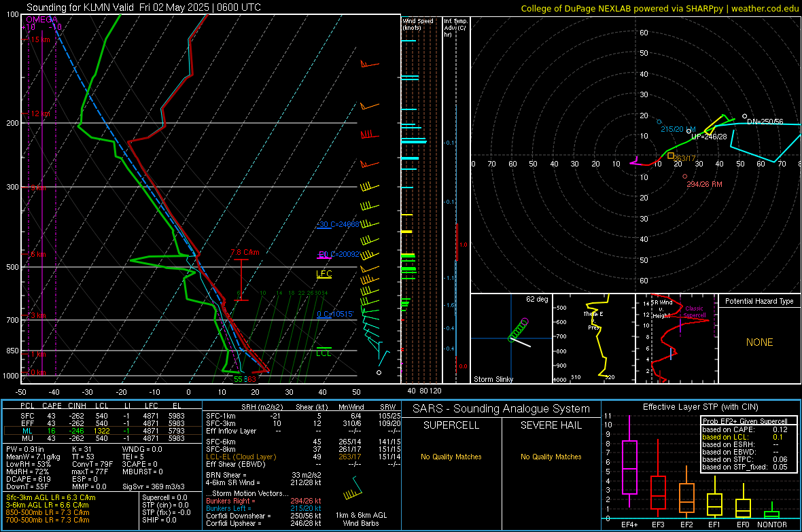Click the Classic Supercell label
Viewport: 802px width, 532px height.
694,312
